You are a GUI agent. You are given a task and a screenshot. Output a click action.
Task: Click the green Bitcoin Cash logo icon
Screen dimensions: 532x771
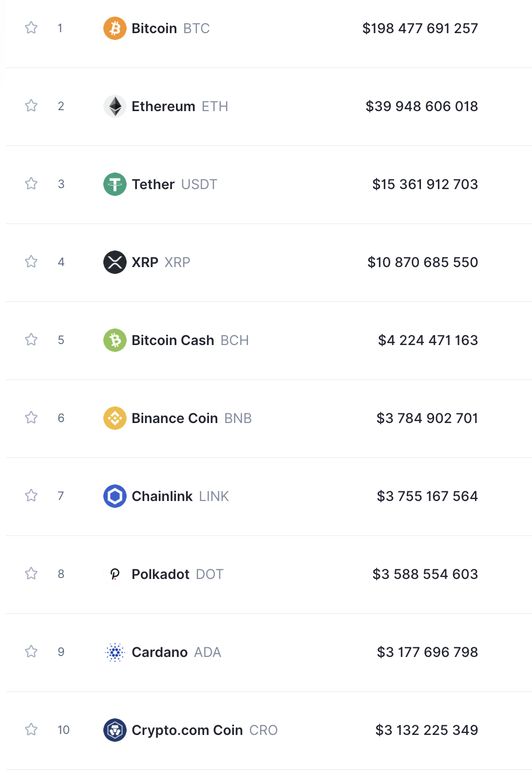(115, 340)
